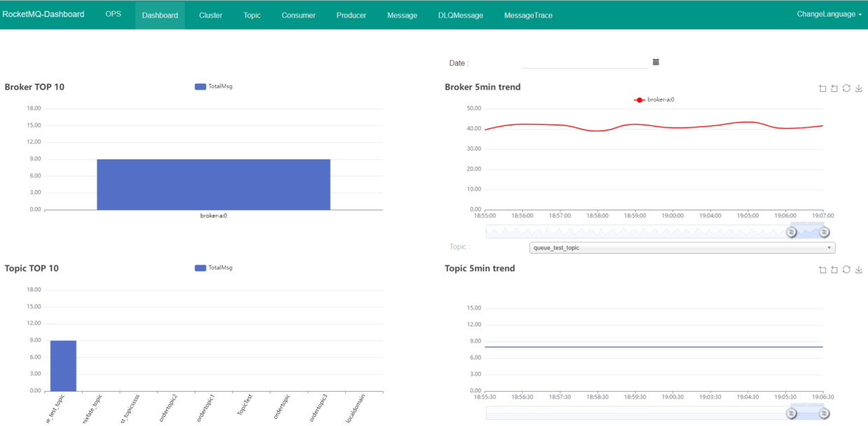The width and height of the screenshot is (868, 426).
Task: Click the red broker-a:0 trend line
Action: click(x=654, y=127)
